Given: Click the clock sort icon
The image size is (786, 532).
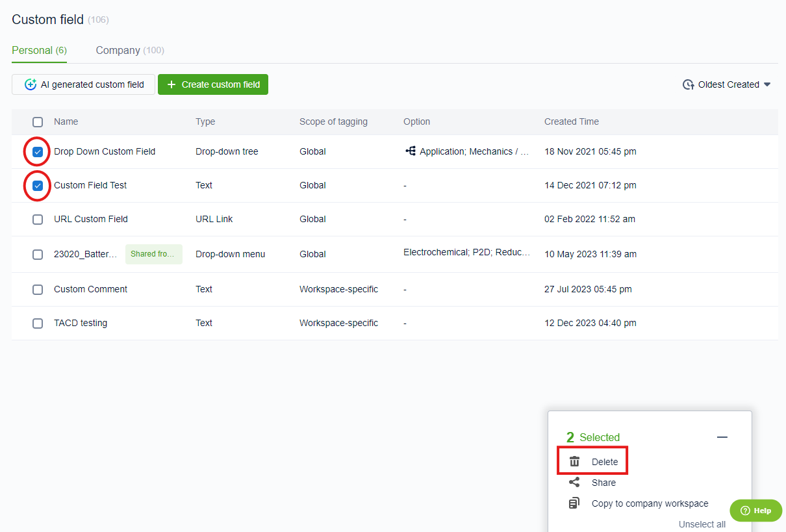Looking at the screenshot, I should tap(688, 84).
